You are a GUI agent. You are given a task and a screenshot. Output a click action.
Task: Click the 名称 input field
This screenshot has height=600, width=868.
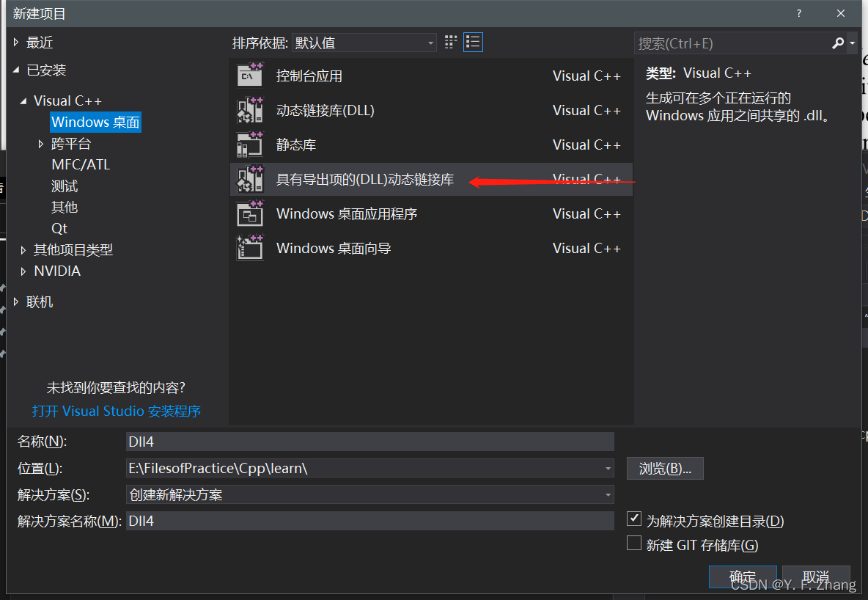click(369, 442)
